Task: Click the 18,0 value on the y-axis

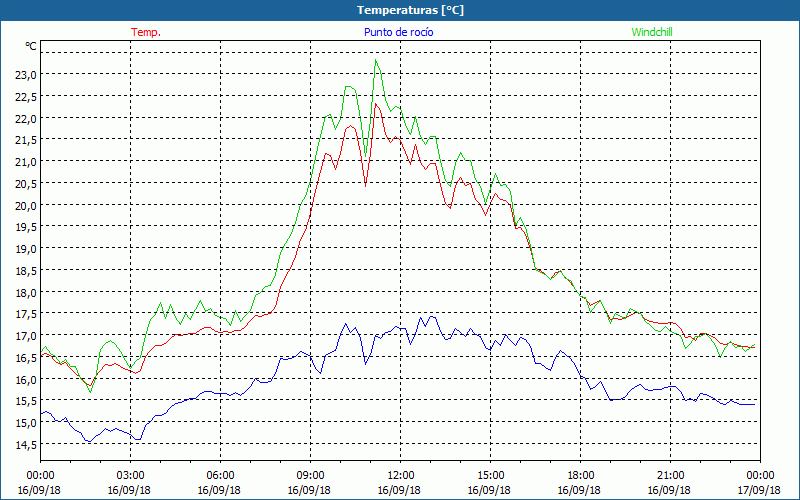Action: point(26,292)
